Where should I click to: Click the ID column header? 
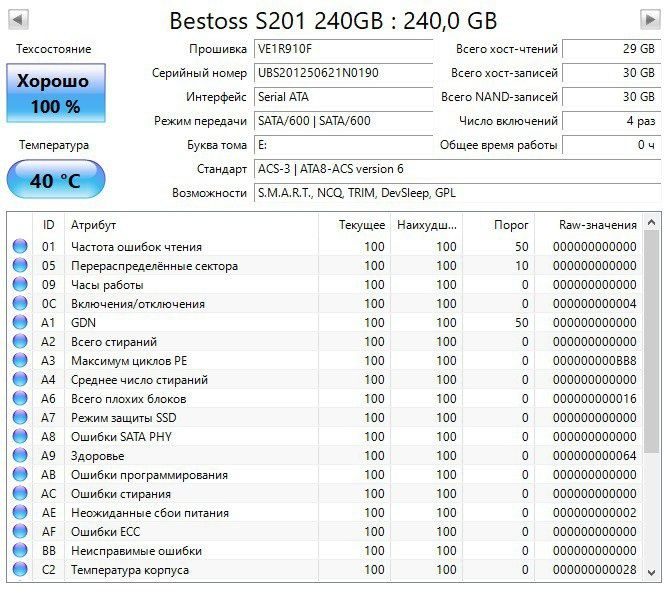point(49,225)
